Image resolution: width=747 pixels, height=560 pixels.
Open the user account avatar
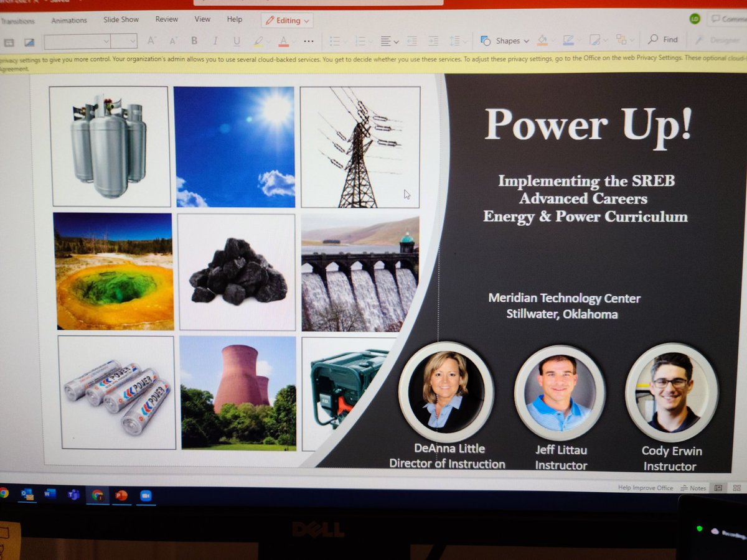point(695,19)
